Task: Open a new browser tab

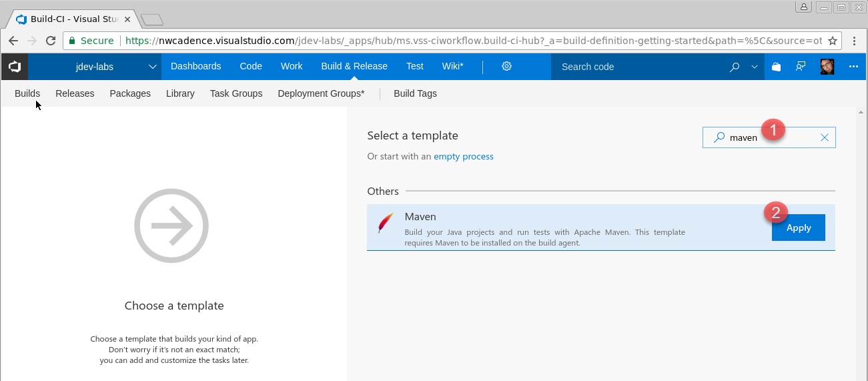Action: click(152, 20)
